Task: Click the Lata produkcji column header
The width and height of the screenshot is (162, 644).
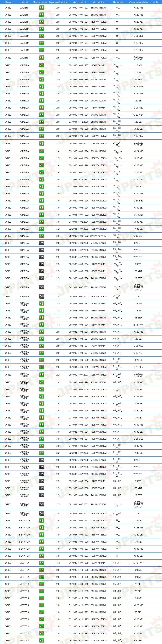Action: tap(79, 2)
